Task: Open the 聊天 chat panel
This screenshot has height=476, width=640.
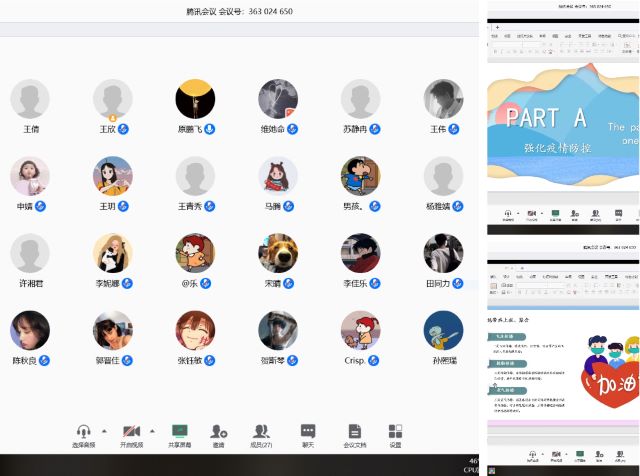Action: [x=308, y=435]
